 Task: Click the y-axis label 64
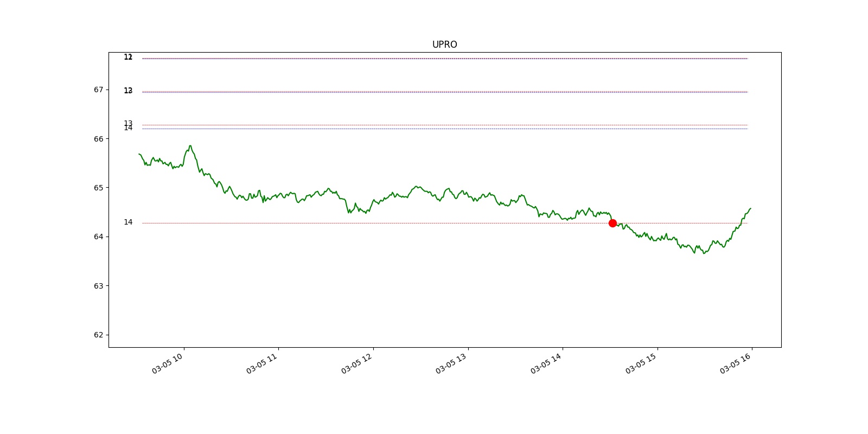point(98,237)
